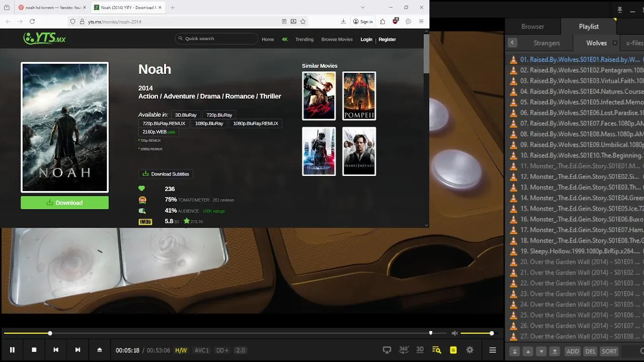The height and width of the screenshot is (362, 644).
Task: Click the DD+ audio codec label
Action: 222,350
